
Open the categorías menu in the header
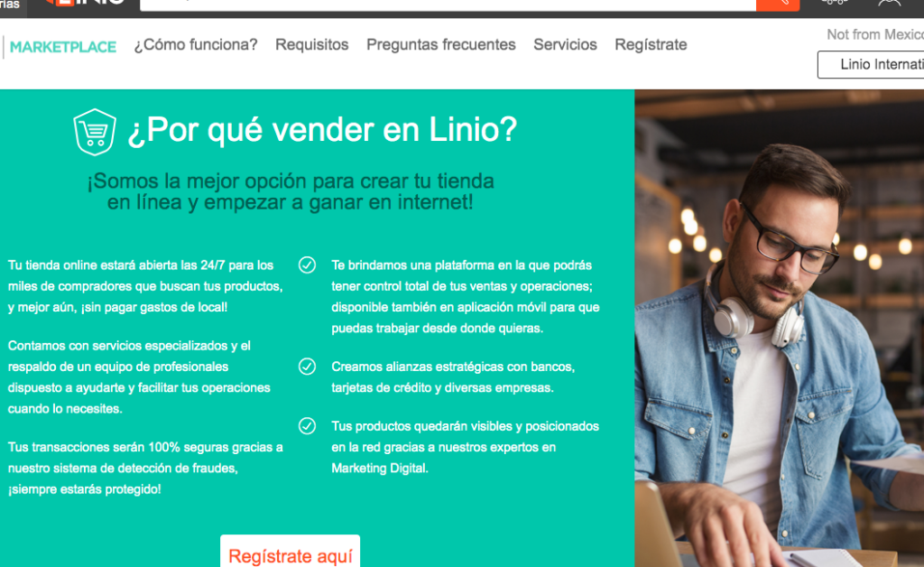point(10,5)
